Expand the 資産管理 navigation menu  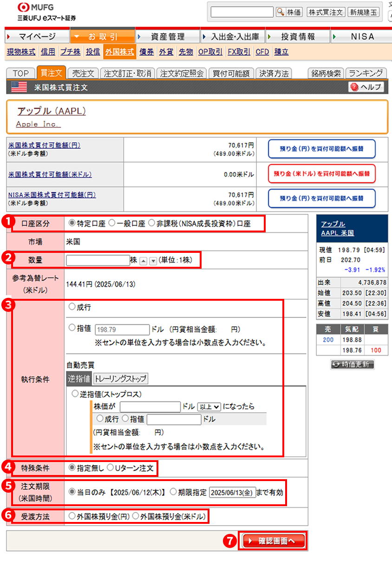(167, 36)
